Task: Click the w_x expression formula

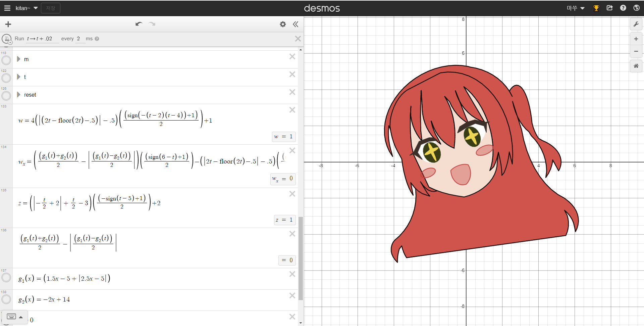Action: [152, 160]
